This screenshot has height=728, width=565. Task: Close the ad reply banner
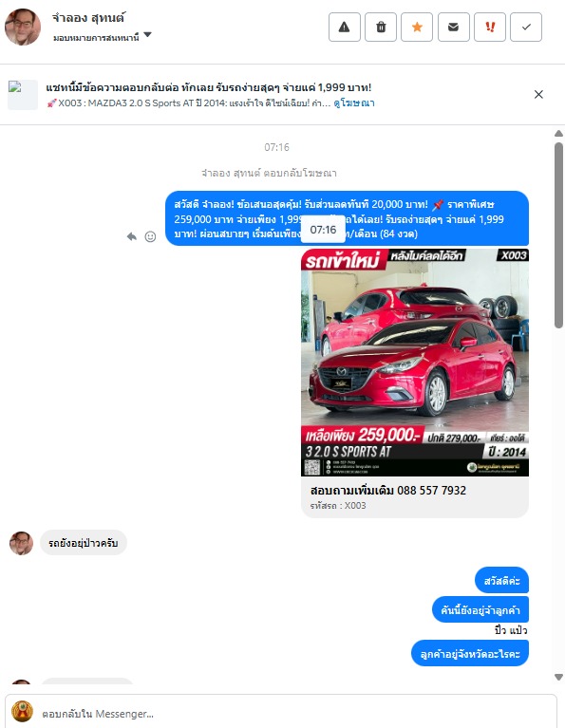tap(538, 94)
